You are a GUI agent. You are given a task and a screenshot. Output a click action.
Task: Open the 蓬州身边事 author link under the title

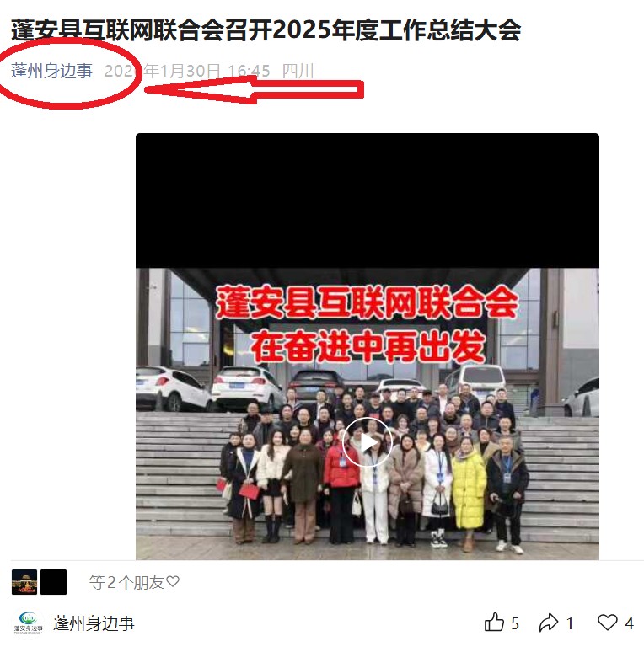[51, 71]
